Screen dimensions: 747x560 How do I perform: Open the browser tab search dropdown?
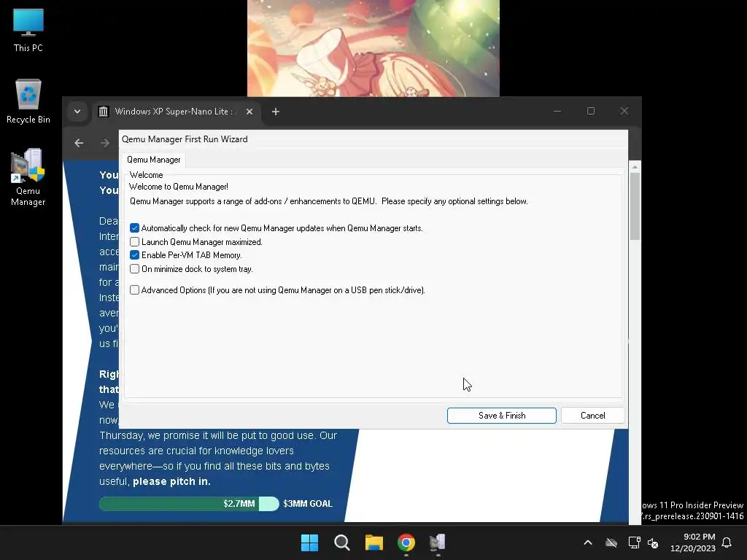pos(77,112)
